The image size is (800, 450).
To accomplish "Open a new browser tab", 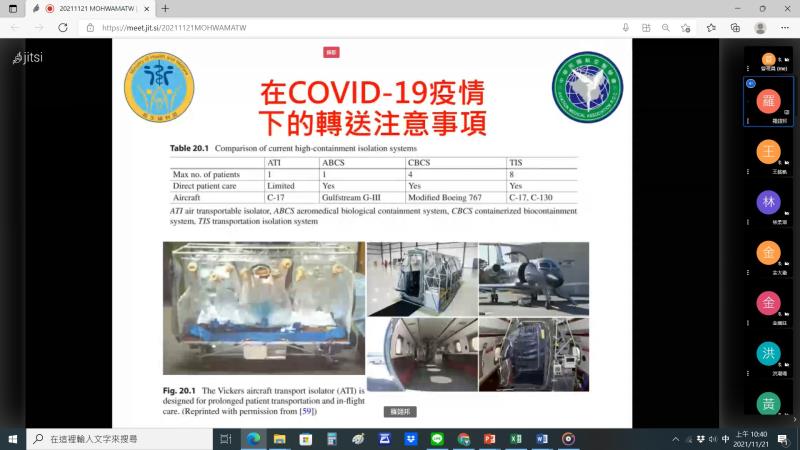I will pos(165,8).
